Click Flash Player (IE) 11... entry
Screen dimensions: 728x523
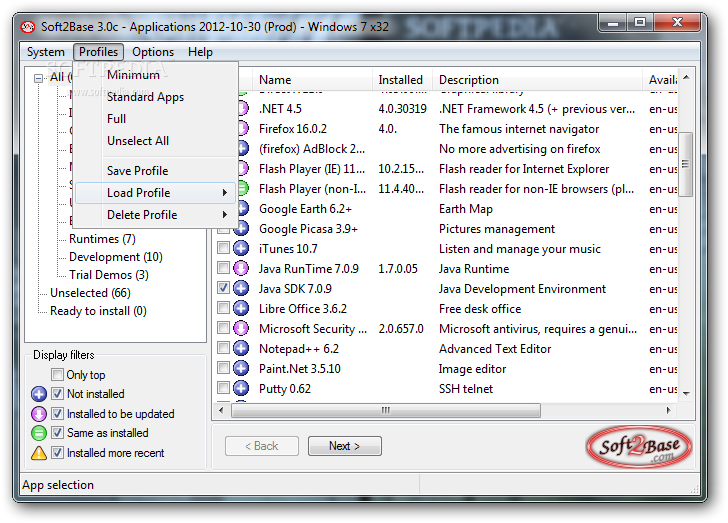click(x=312, y=169)
